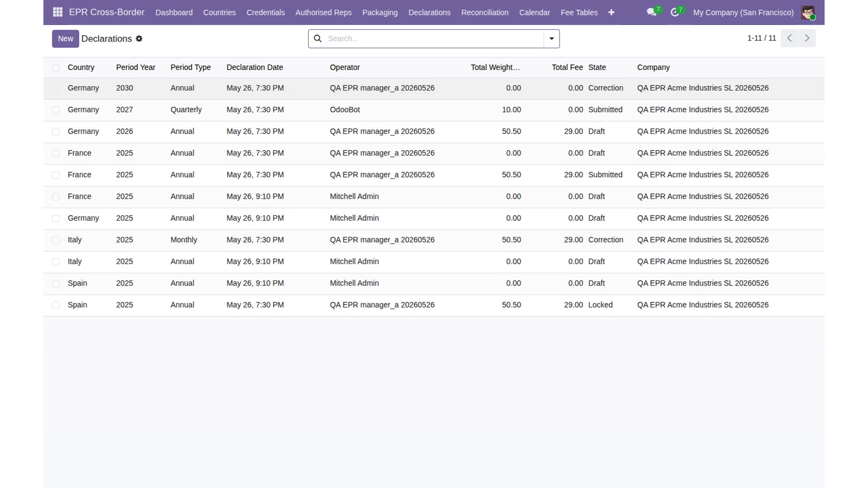This screenshot has width=868, height=488.
Task: Sort by Total Weight column header
Action: (495, 67)
